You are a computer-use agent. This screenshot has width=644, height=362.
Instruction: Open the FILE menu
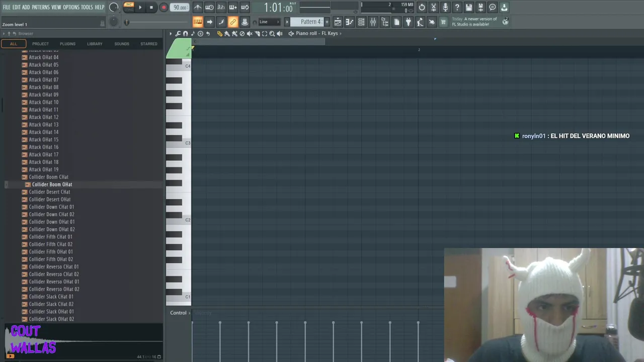pos(7,7)
